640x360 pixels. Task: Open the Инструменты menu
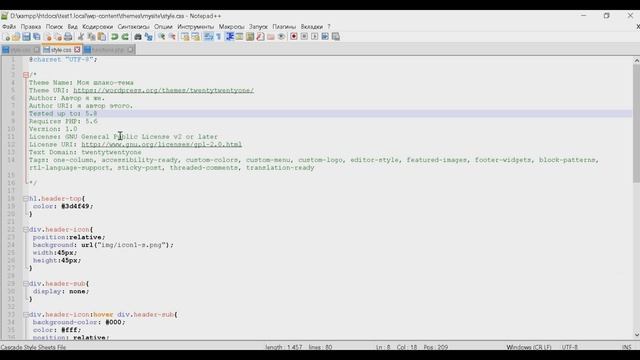(x=195, y=27)
